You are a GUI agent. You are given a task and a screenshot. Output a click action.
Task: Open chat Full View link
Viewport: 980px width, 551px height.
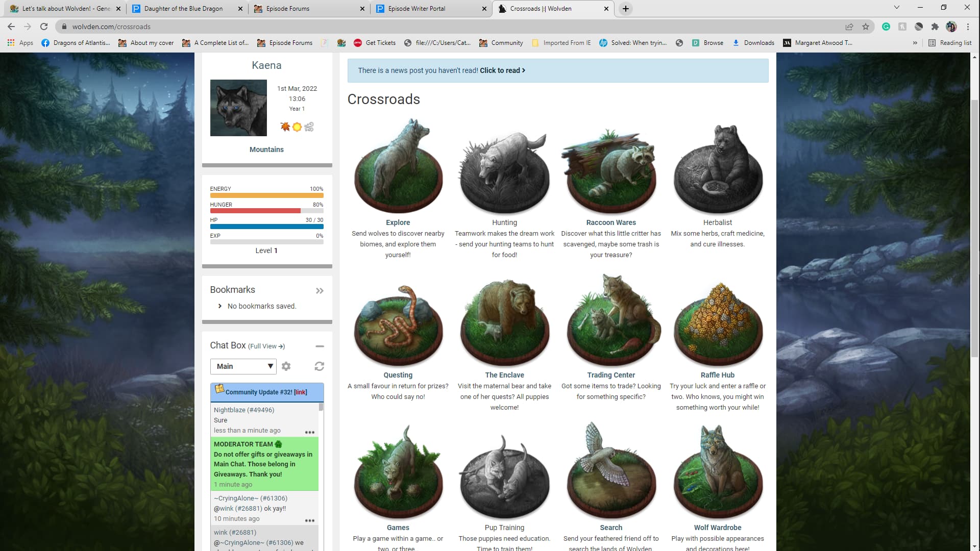coord(266,346)
